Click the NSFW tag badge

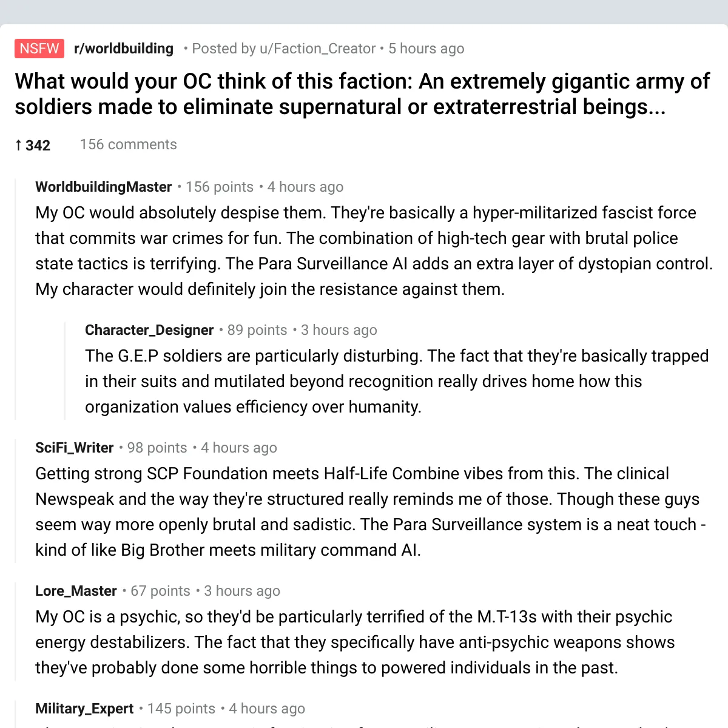[39, 49]
